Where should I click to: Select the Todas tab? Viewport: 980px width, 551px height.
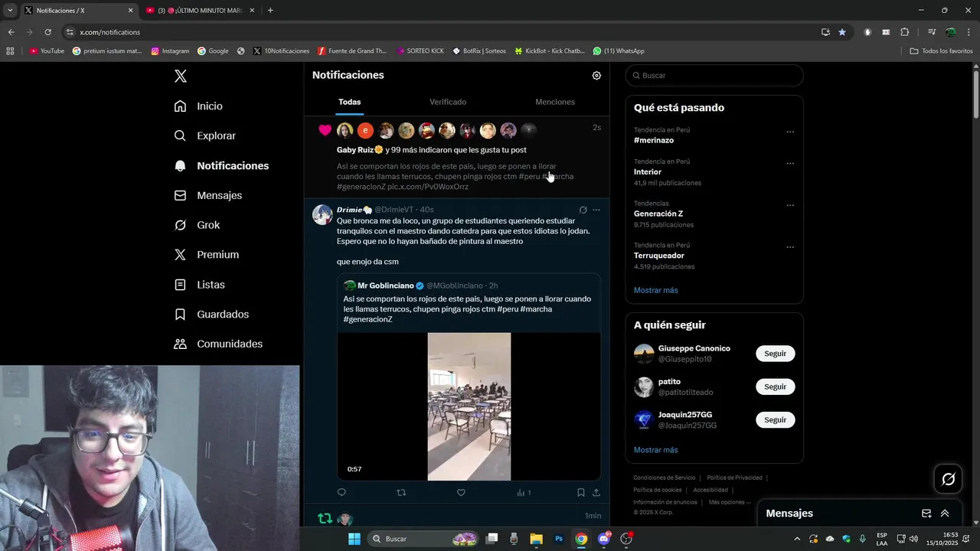coord(349,102)
